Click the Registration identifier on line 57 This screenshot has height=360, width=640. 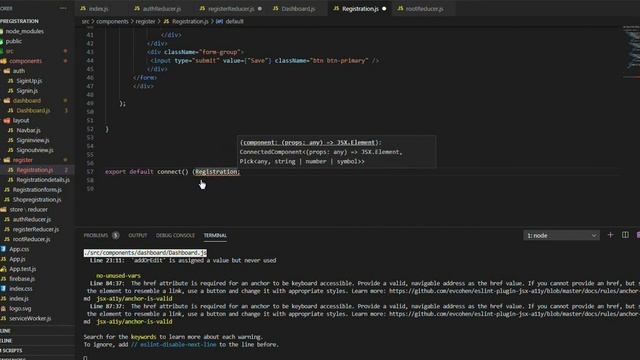(216, 172)
